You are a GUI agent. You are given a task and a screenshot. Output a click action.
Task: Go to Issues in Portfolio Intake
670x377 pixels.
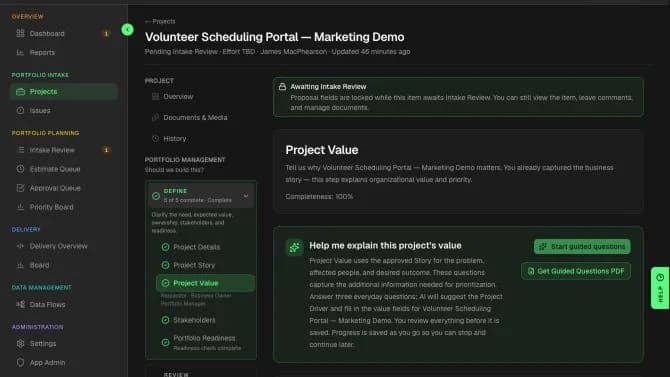pyautogui.click(x=63, y=110)
